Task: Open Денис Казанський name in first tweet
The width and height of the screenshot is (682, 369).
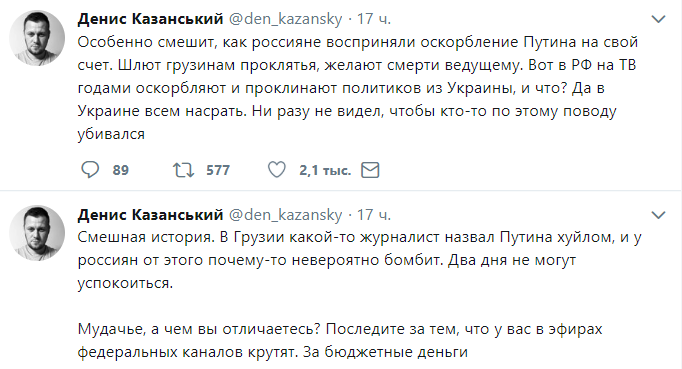Action: pyautogui.click(x=150, y=19)
